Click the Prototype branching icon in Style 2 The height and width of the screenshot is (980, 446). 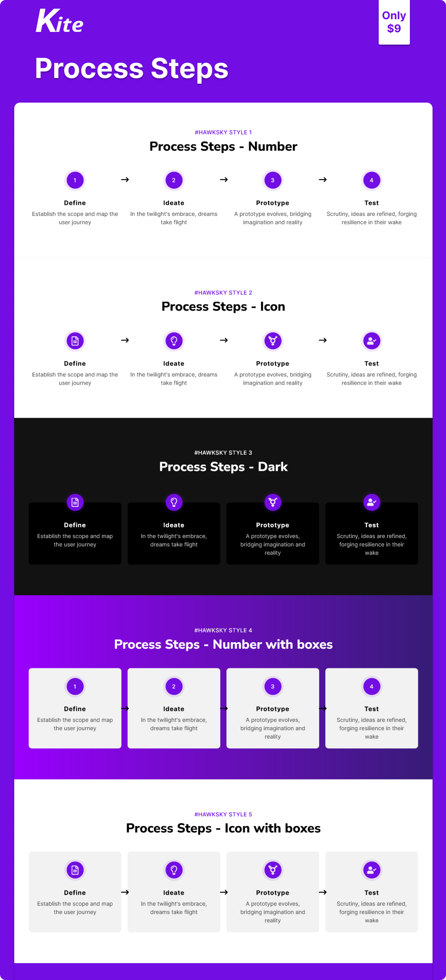coord(273,341)
